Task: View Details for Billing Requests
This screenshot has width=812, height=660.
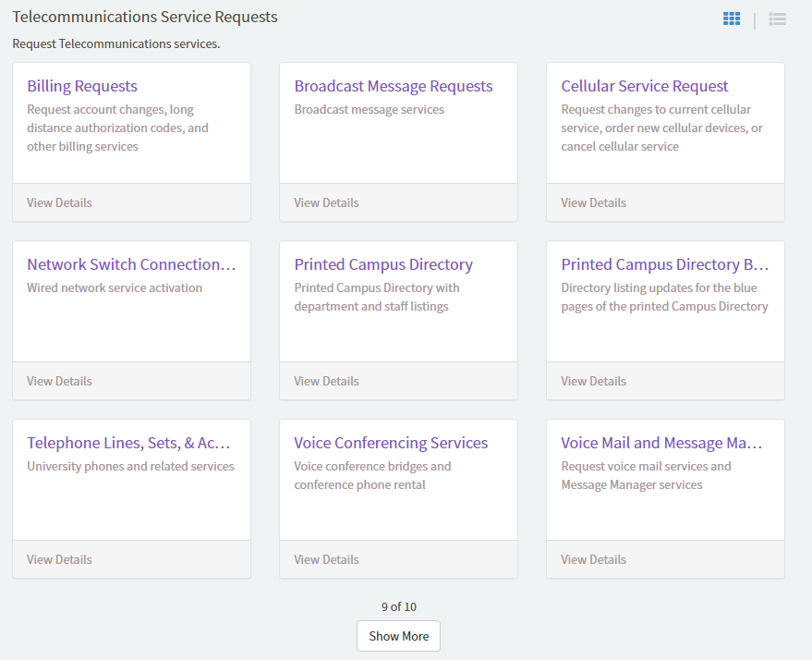Action: point(59,202)
